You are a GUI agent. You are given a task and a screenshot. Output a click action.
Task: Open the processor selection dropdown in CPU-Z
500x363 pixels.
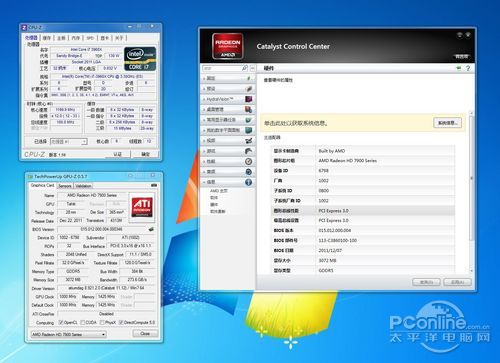69,142
